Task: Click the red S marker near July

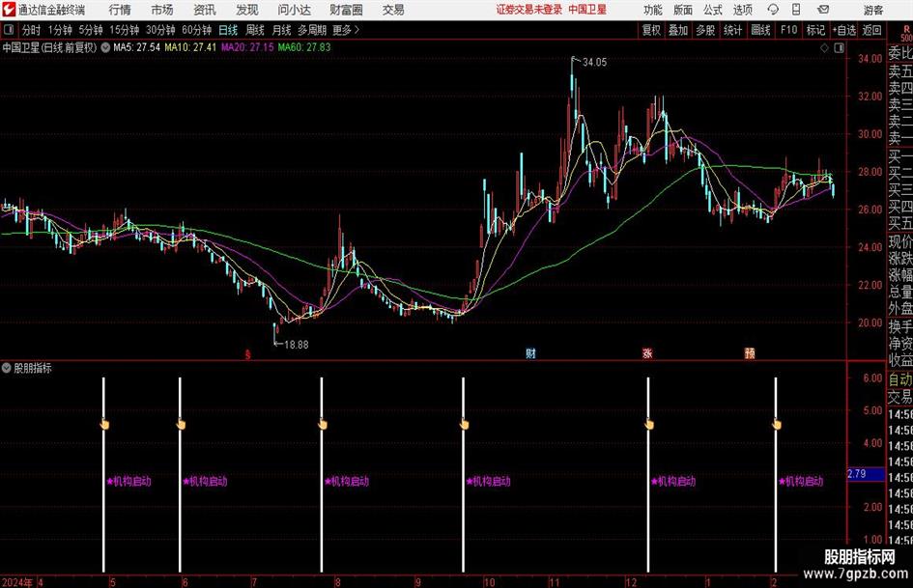Action: click(x=248, y=354)
